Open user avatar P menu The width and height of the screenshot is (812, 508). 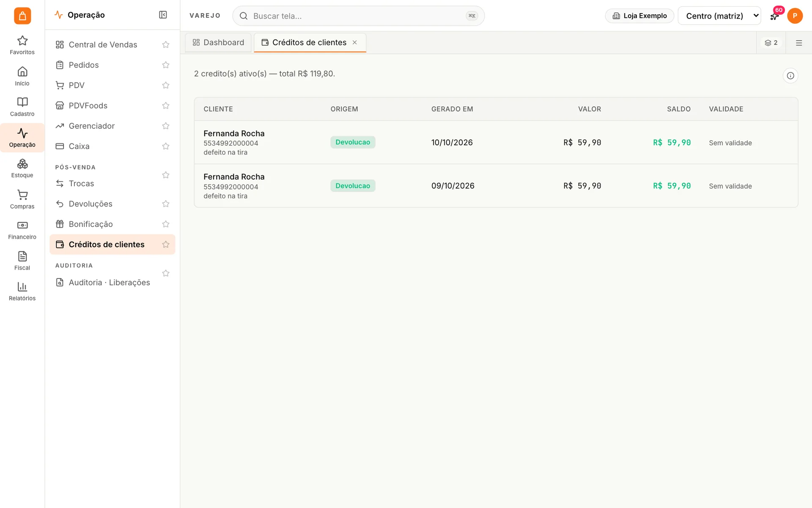point(795,16)
